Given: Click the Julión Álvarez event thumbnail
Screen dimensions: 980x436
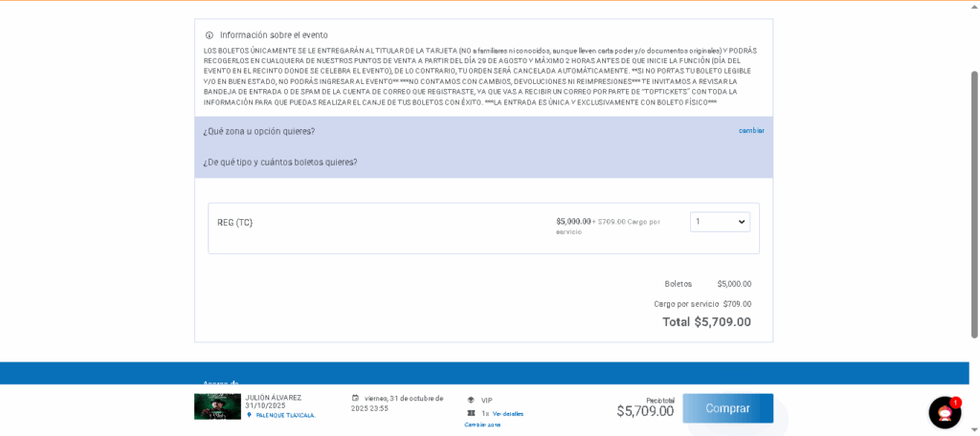Looking at the screenshot, I should point(217,406).
